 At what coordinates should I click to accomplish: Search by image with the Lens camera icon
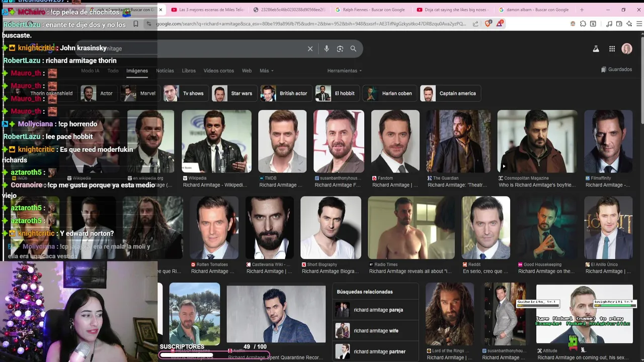click(x=340, y=49)
